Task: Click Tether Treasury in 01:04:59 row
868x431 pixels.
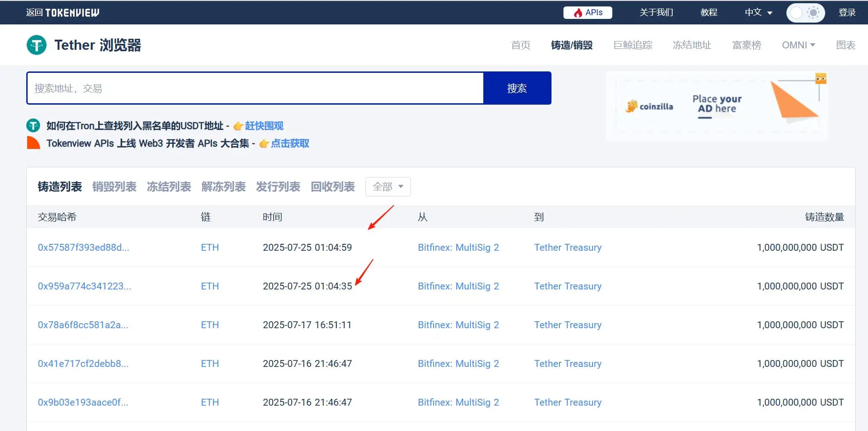Action: click(568, 248)
